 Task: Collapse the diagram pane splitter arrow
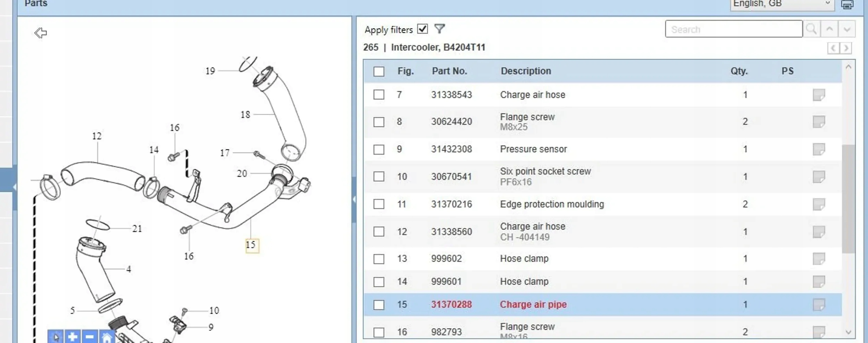[x=354, y=199]
